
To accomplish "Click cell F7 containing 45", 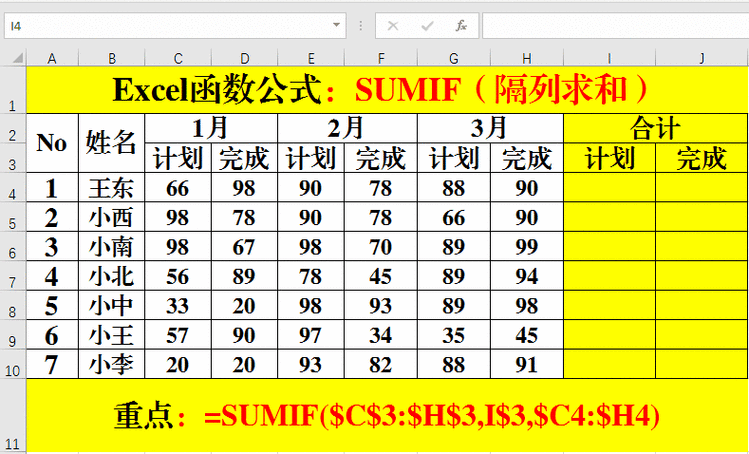I will tap(381, 276).
